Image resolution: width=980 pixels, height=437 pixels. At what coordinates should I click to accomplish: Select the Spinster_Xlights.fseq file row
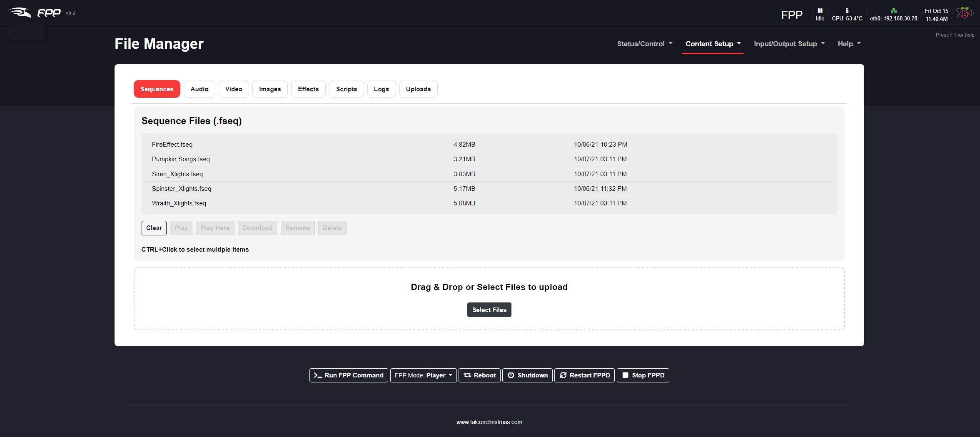pos(182,189)
